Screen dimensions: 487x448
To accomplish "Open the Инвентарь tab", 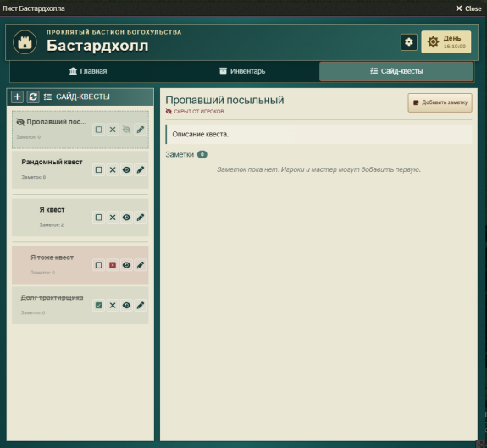I will click(242, 71).
